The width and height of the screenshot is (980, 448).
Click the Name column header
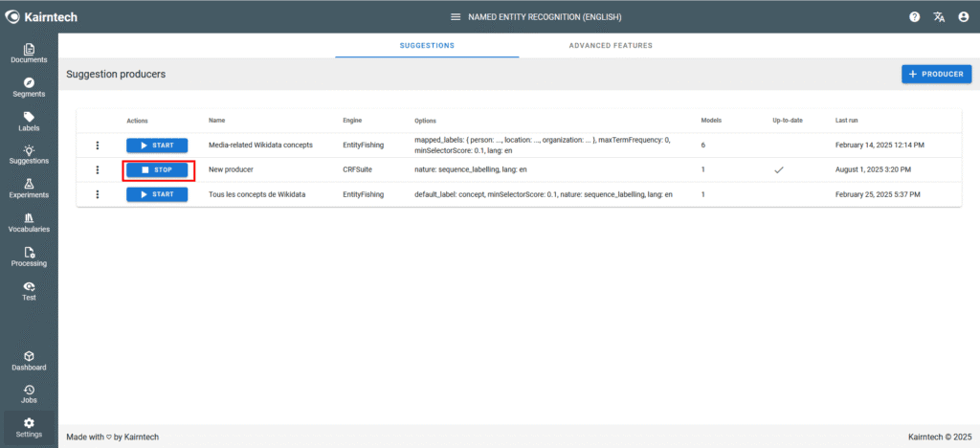[x=217, y=121]
